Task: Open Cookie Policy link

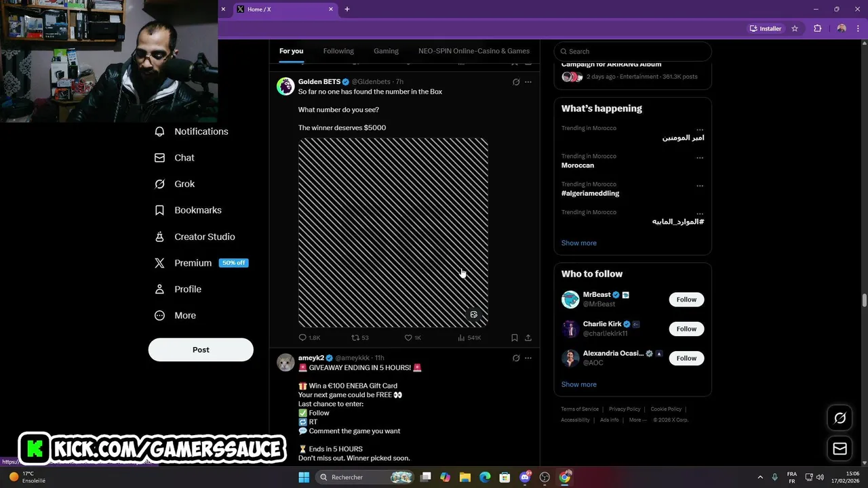Action: [x=666, y=409]
